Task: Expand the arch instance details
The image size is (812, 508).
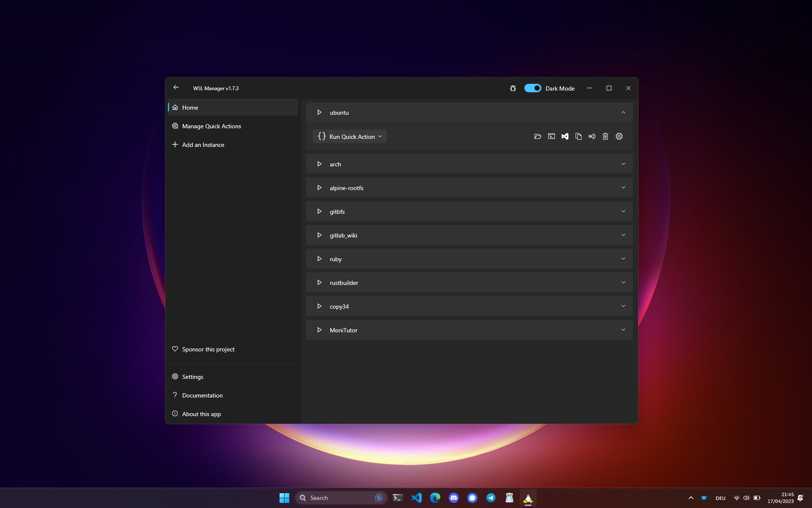Action: [x=623, y=164]
